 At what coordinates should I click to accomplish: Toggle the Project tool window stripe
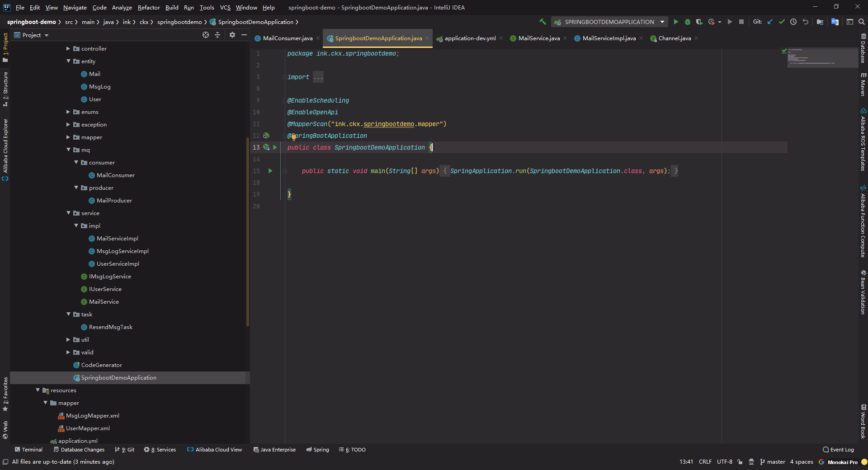pyautogui.click(x=5, y=47)
